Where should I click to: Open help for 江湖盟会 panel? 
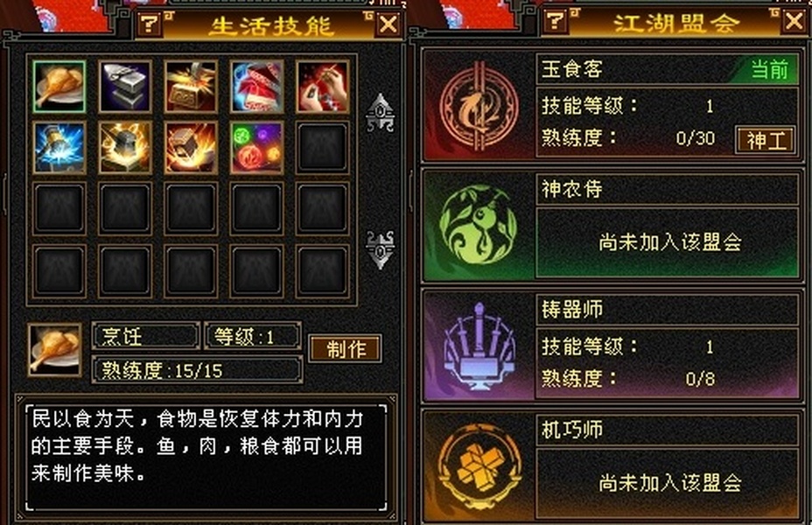555,21
